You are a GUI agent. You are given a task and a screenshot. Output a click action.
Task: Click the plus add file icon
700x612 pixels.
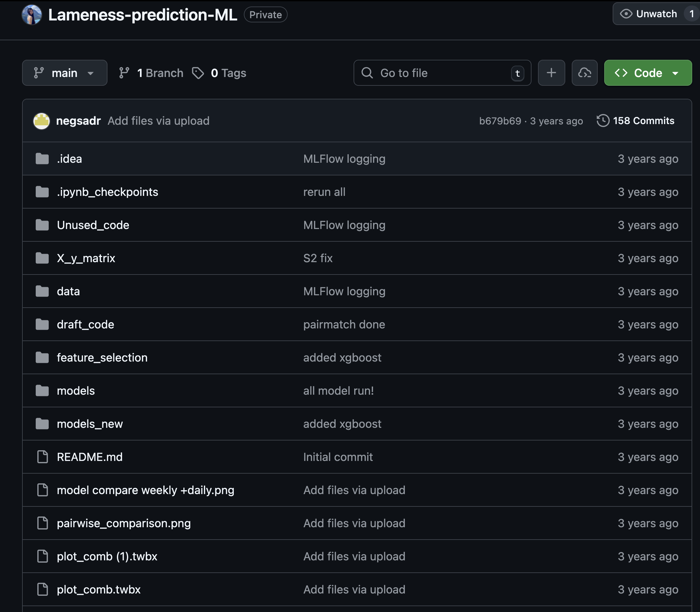(x=551, y=73)
